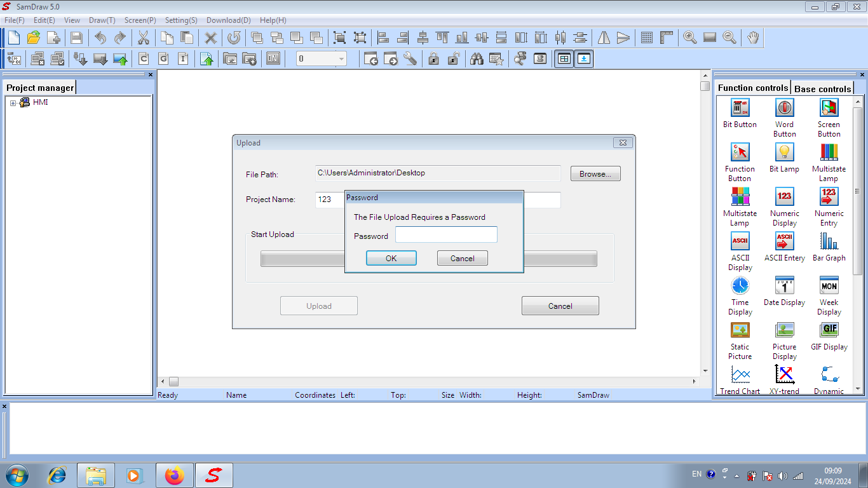Confirm the password with OK

tap(391, 258)
